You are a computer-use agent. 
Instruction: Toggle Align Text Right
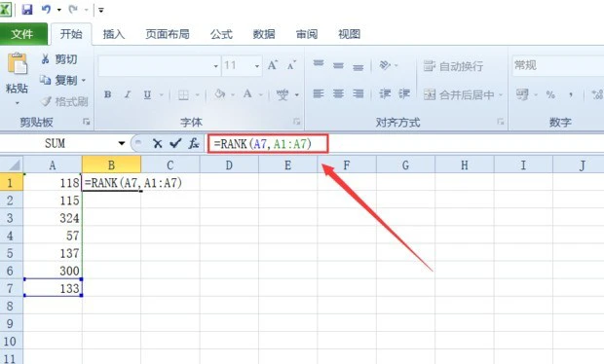(x=359, y=93)
